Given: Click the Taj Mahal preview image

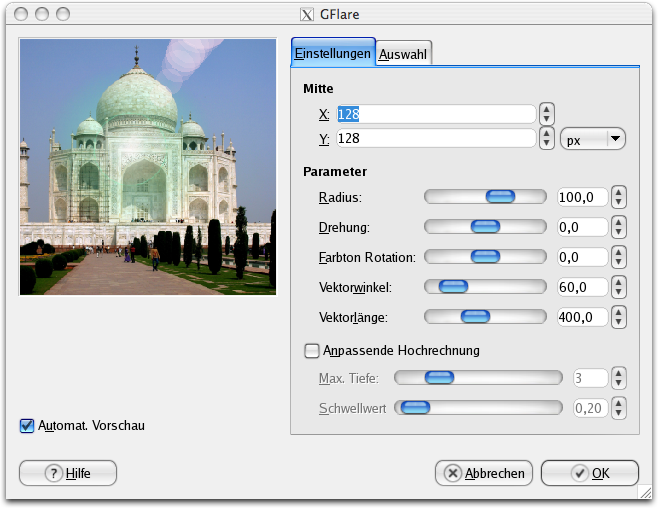Looking at the screenshot, I should coord(147,167).
